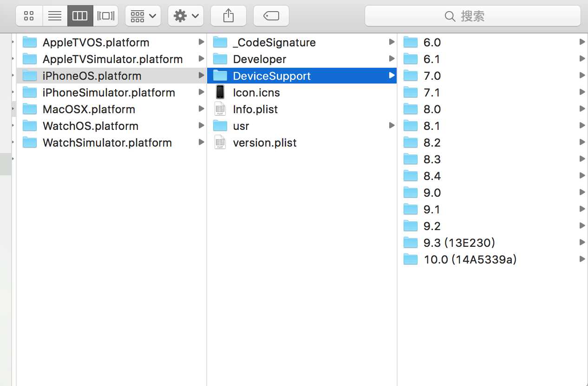This screenshot has width=588, height=386.
Task: Select the 9.1 folder name
Action: click(x=431, y=210)
